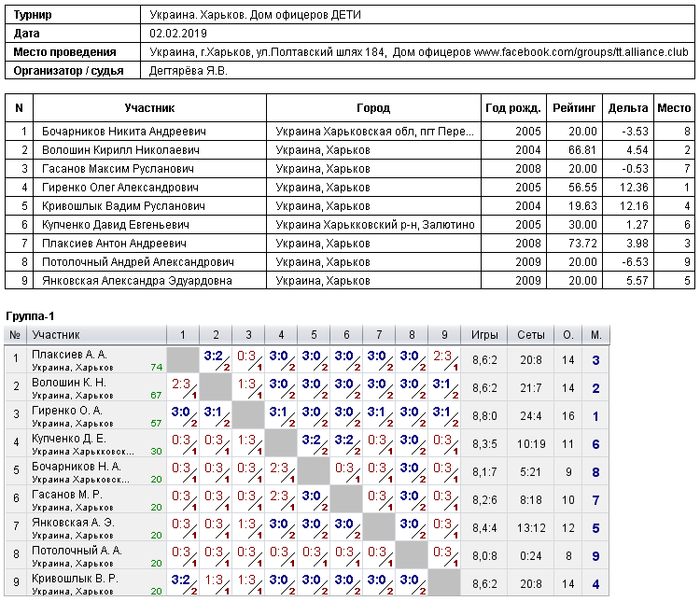Click Плаксиев Антон Андреевич participant name
Screen dimensions: 700x601
point(114,244)
